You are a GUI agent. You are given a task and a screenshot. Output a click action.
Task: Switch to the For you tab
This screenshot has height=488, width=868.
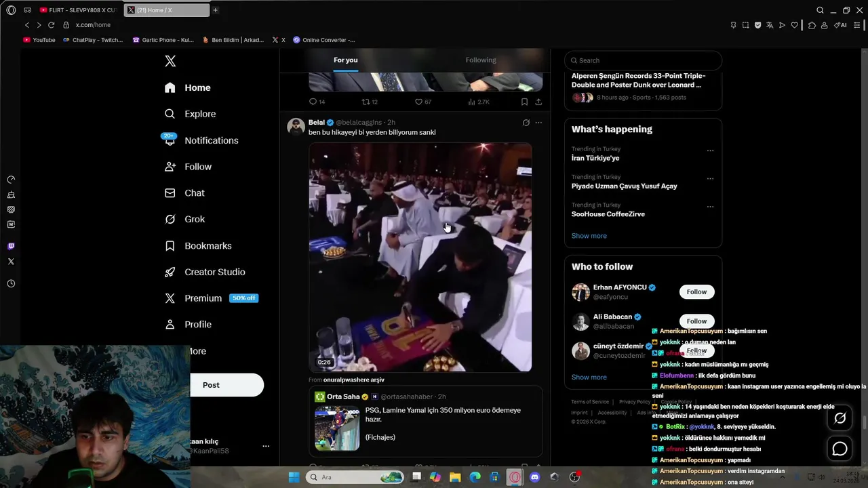click(x=345, y=60)
